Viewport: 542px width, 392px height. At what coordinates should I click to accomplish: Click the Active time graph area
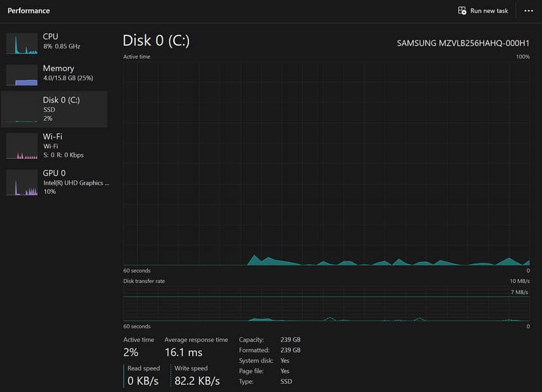point(326,163)
